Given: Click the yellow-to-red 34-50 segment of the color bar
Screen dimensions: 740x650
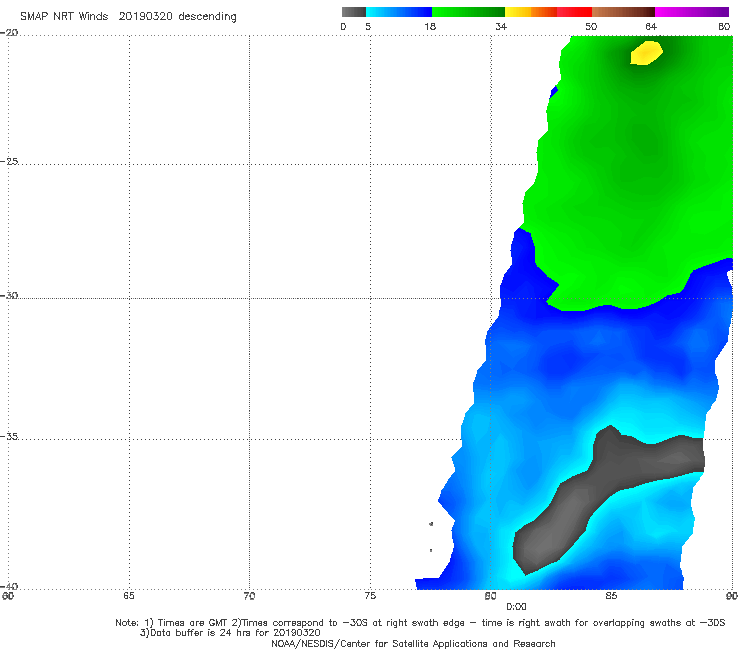Looking at the screenshot, I should (x=548, y=12).
